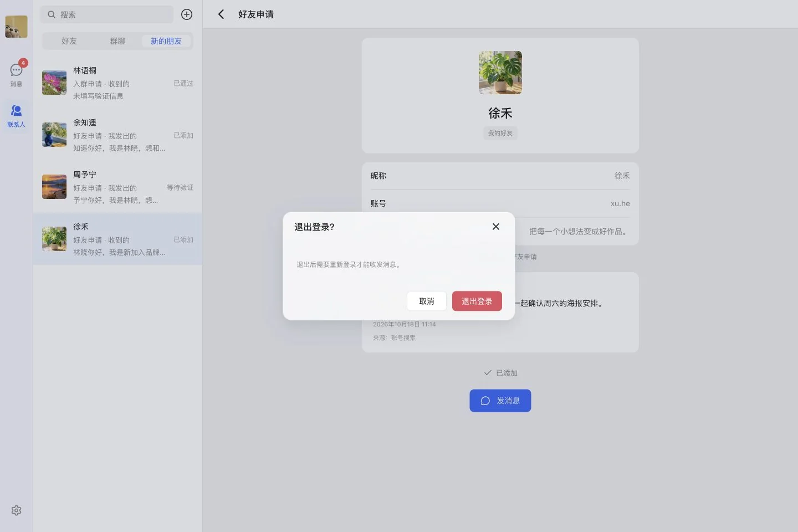Click the 已通过 status on 林语桐

pos(183,84)
